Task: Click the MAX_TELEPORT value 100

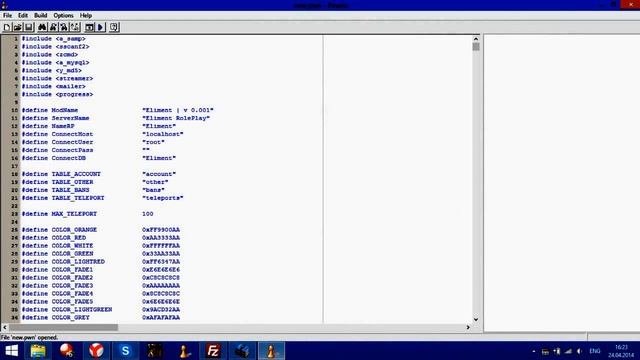Action: pyautogui.click(x=148, y=214)
